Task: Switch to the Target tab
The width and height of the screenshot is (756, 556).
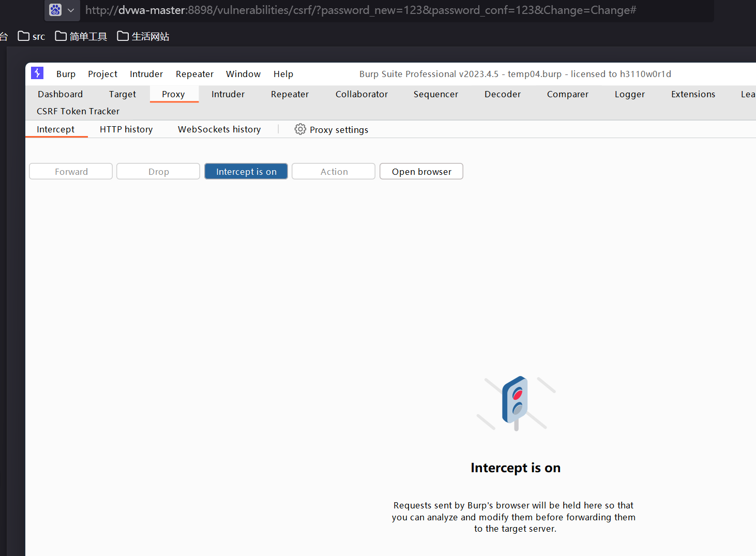Action: 123,94
